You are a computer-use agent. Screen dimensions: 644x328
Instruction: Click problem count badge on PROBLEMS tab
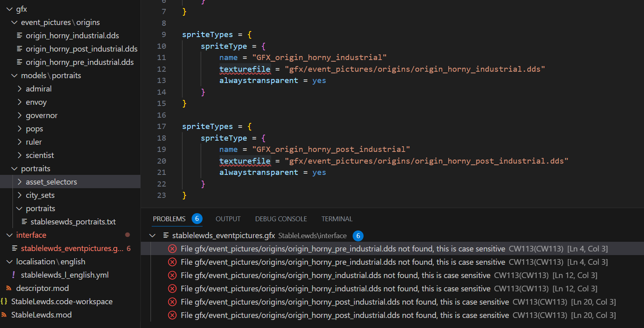tap(197, 219)
